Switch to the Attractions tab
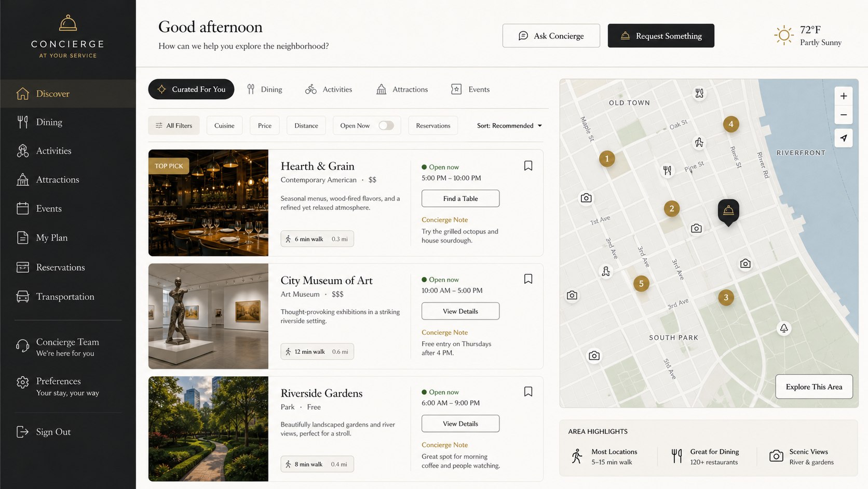 tap(402, 89)
